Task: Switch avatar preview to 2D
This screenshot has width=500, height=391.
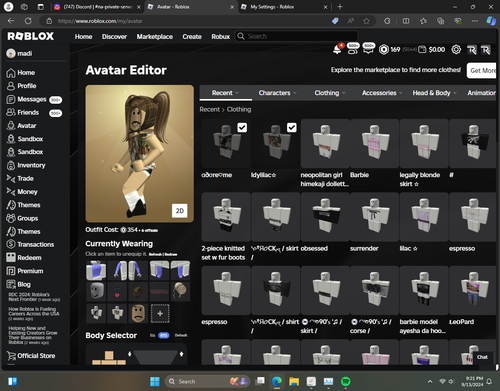Action: (180, 211)
